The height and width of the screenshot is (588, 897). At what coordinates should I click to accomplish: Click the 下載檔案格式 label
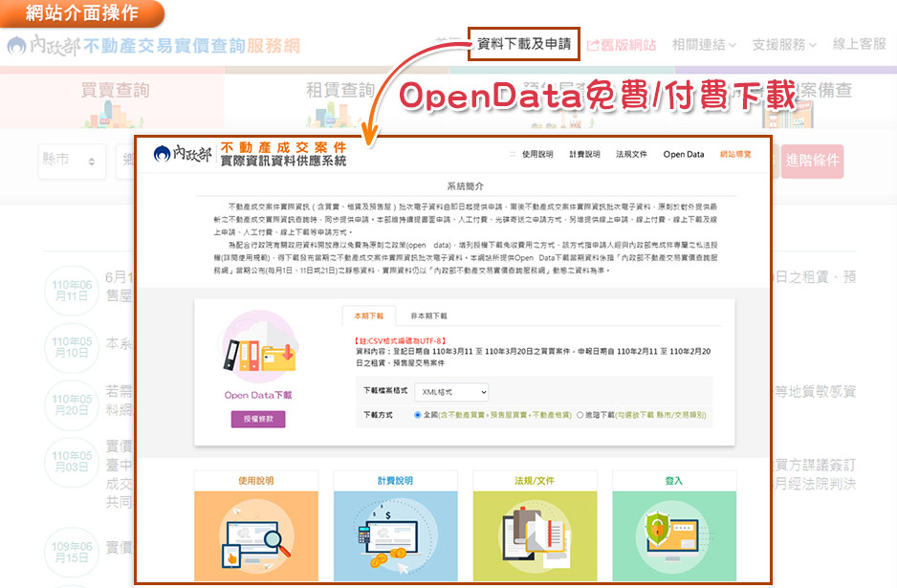point(385,391)
